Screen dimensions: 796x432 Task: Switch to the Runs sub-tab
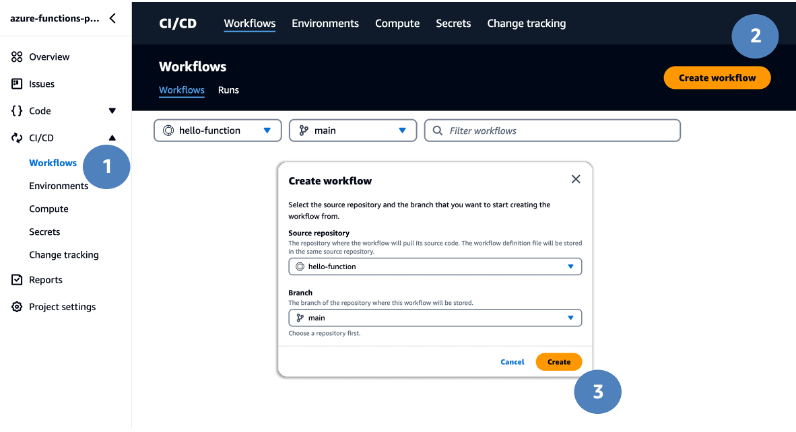click(228, 90)
